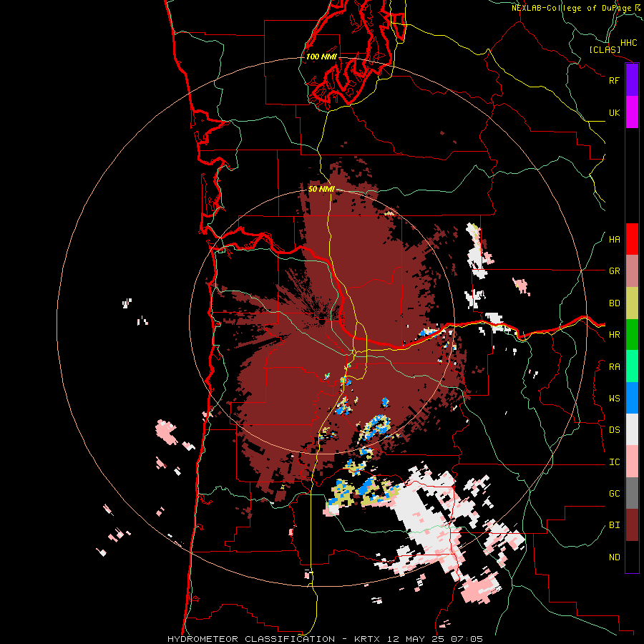This screenshot has height=644, width=644.
Task: Click the GR legend label
Action: point(614,271)
